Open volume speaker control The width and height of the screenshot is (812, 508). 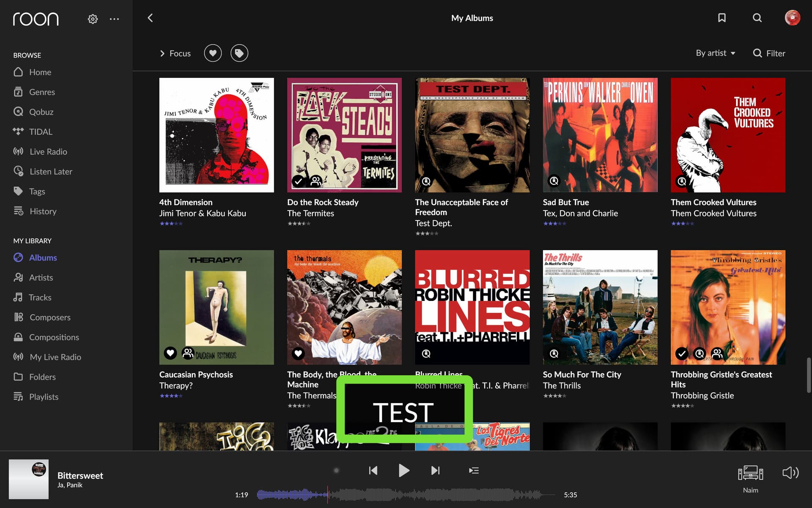(790, 472)
